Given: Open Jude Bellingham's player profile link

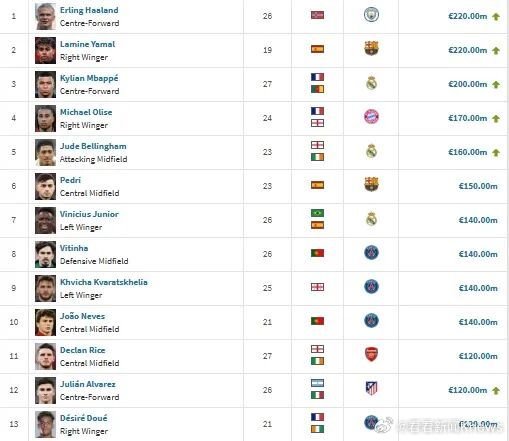Looking at the screenshot, I should [93, 146].
